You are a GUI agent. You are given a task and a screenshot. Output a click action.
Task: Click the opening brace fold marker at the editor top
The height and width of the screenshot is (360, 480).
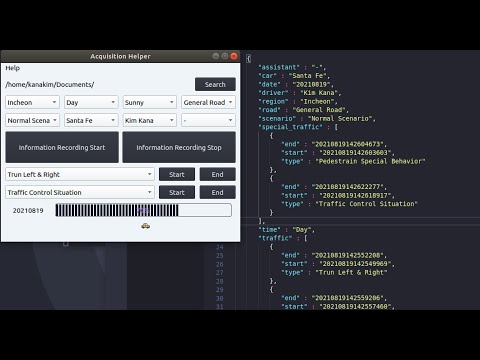(x=249, y=59)
